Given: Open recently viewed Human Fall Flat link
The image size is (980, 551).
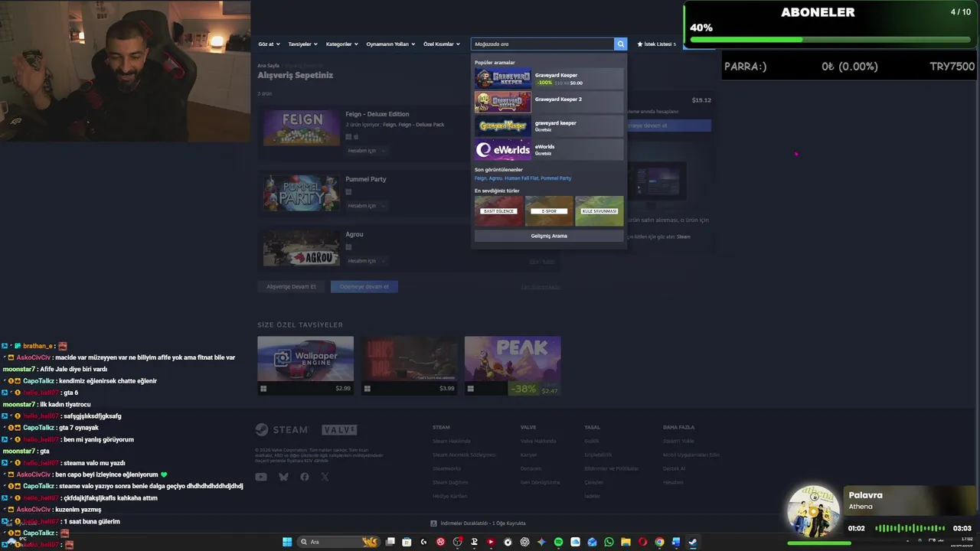Looking at the screenshot, I should (x=521, y=178).
